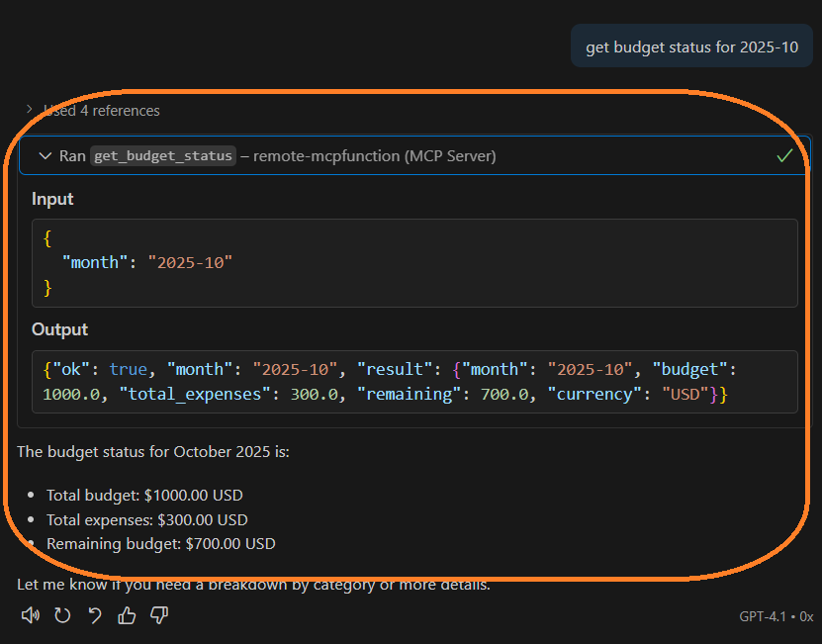Click the undo arrow icon below response
822x644 pixels.
(x=95, y=615)
